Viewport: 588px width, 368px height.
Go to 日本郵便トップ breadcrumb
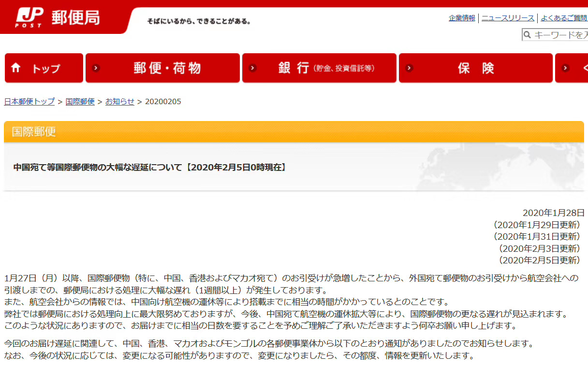29,102
